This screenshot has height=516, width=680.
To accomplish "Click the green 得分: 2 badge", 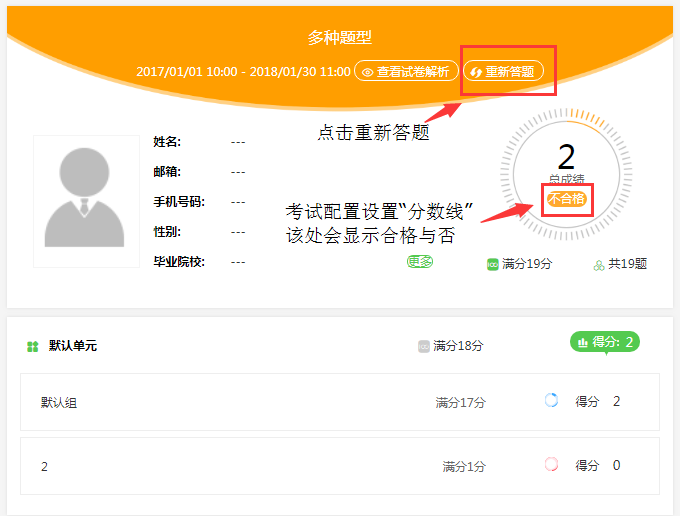I will [x=605, y=342].
